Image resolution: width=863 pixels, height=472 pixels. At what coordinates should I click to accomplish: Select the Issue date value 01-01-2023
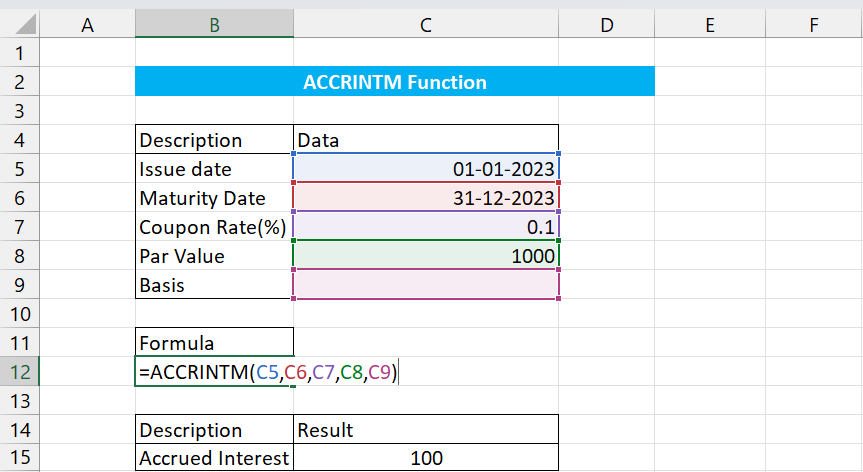click(425, 169)
